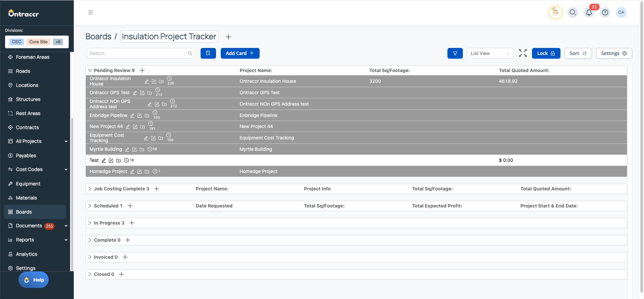Viewport: 644px width, 299px height.
Task: Click edit-form icon on Ontraccr NOn GPS card
Action: (x=157, y=104)
